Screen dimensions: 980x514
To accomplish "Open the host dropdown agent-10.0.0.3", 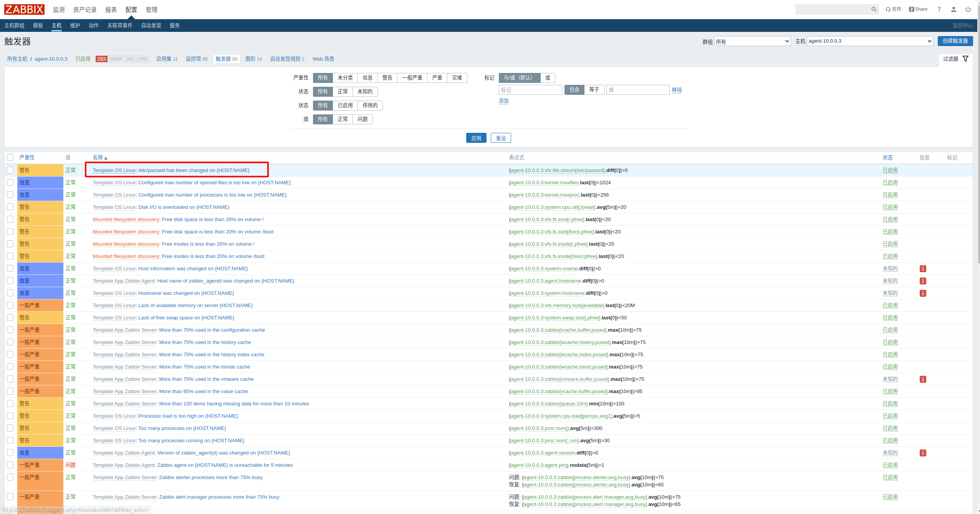I will click(x=870, y=41).
